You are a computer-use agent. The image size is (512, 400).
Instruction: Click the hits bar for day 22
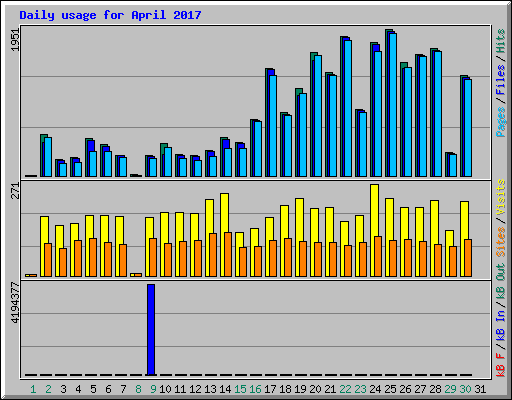(x=342, y=106)
